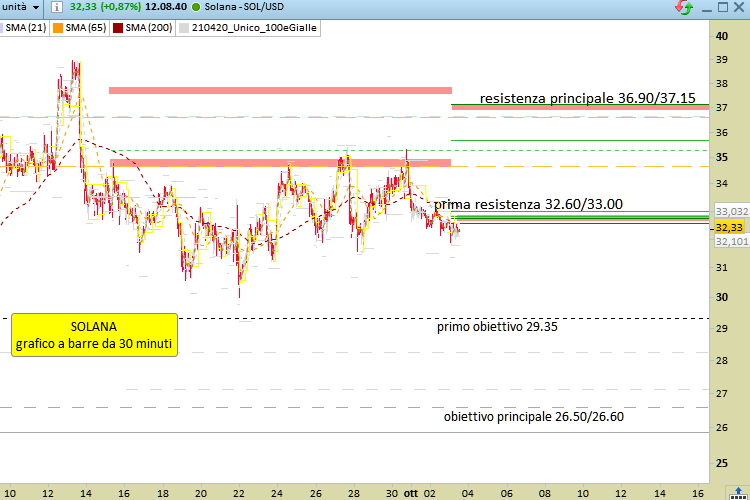The width and height of the screenshot is (750, 500).
Task: Click the green status dot beside Solana
Action: click(196, 7)
